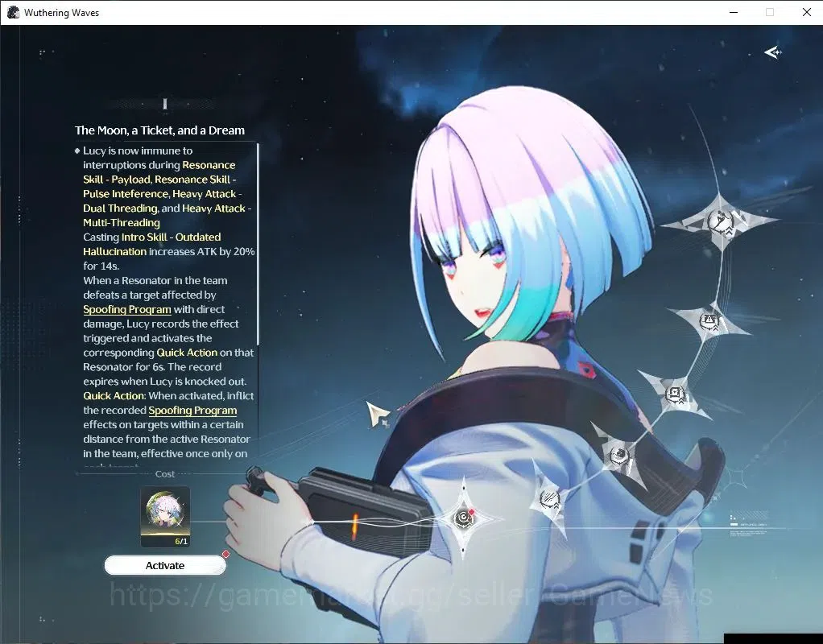The width and height of the screenshot is (823, 644).
Task: Click the back arrow icon at top right
Action: [x=772, y=52]
